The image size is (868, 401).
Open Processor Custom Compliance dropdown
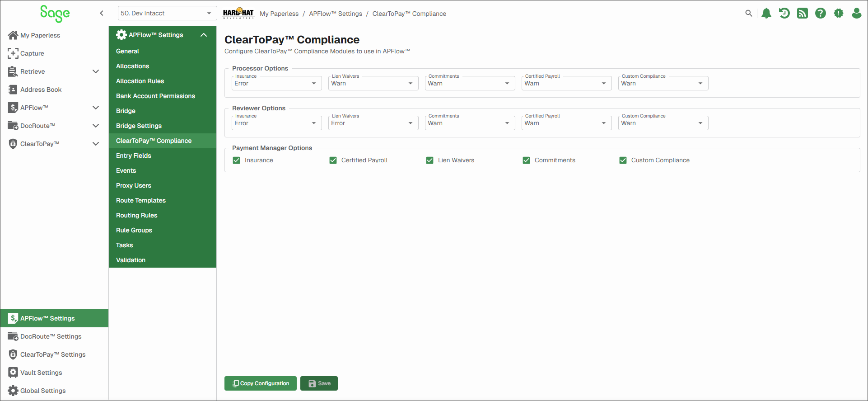click(x=663, y=83)
